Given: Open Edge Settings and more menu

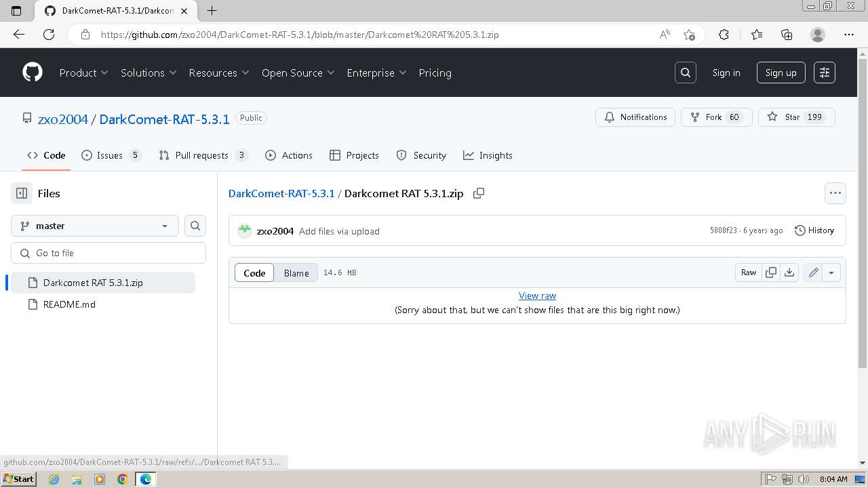Looking at the screenshot, I should click(x=849, y=35).
